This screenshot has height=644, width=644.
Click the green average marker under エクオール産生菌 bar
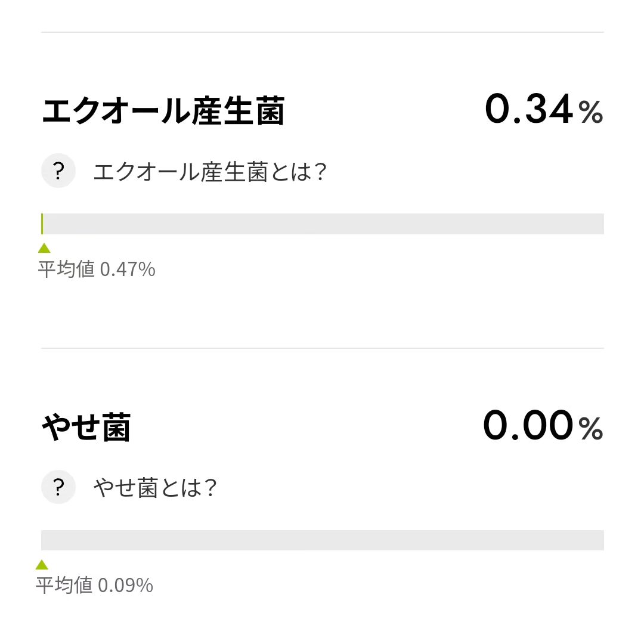[x=44, y=248]
